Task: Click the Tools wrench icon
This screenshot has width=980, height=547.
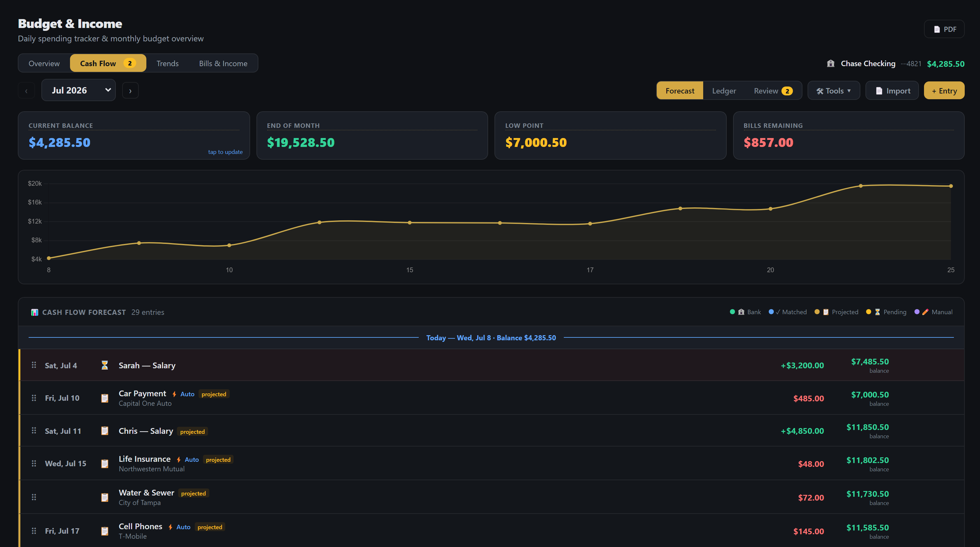Action: (820, 91)
